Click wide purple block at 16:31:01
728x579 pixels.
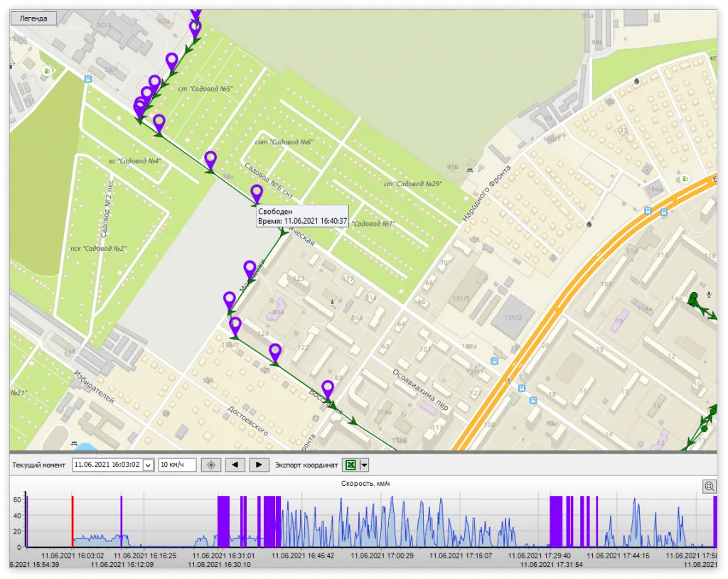click(224, 521)
